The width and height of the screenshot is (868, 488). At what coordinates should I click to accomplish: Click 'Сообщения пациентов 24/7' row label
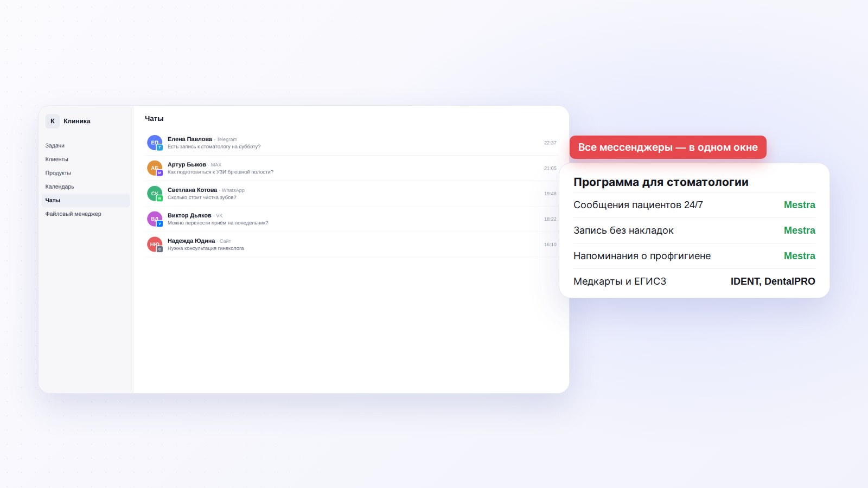[x=638, y=205]
